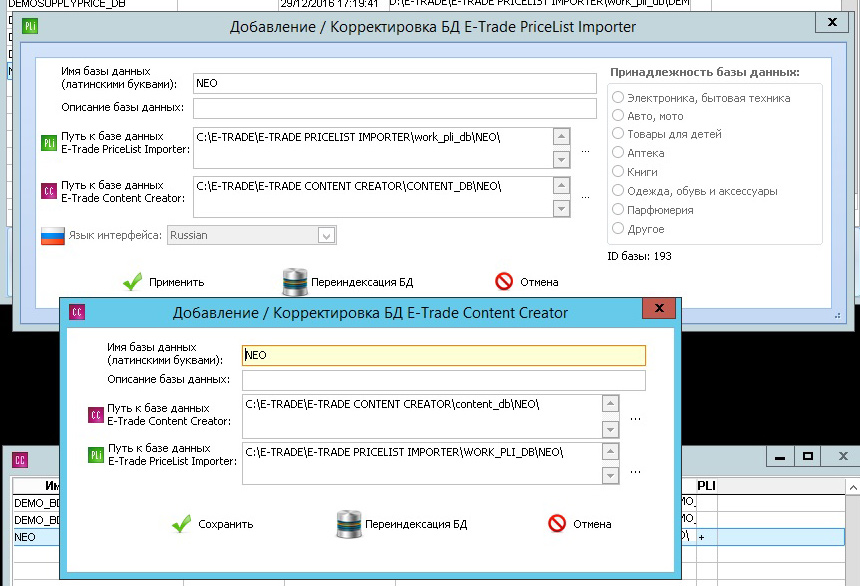
Task: Click Отмена in Content Creator dialog
Action: point(579,524)
